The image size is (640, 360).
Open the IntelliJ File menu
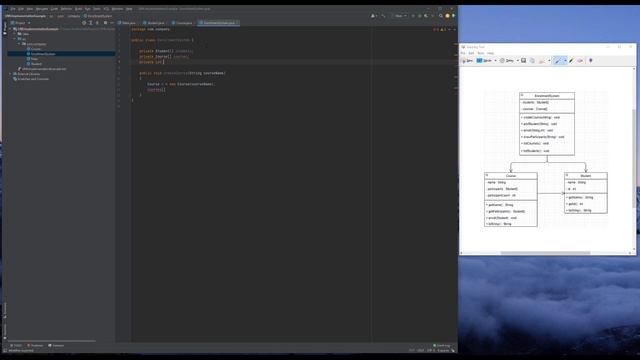(13, 9)
